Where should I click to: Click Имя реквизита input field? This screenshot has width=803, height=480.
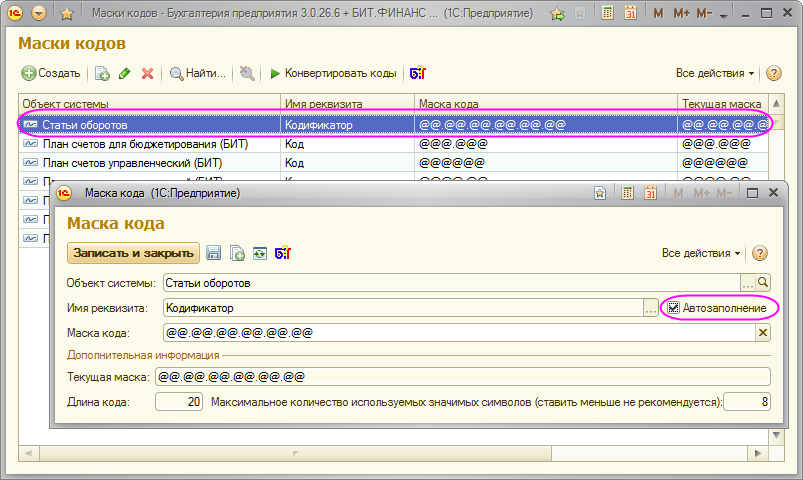(403, 308)
